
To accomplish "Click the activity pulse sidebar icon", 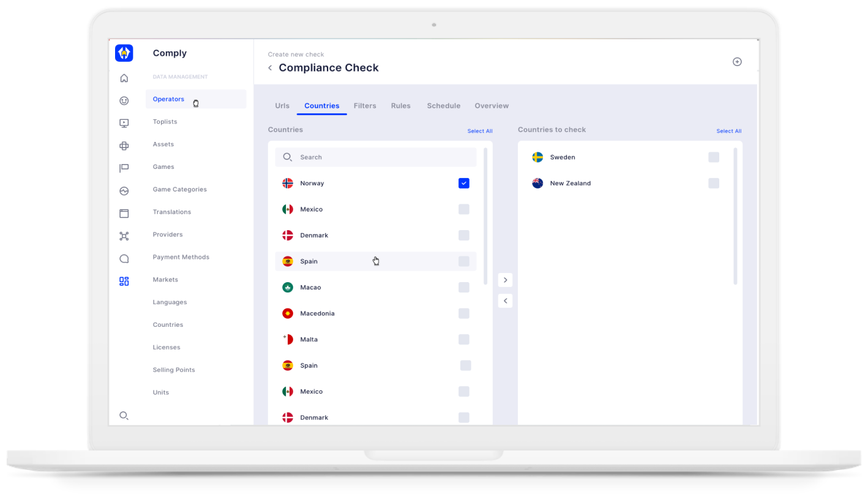I will (124, 191).
